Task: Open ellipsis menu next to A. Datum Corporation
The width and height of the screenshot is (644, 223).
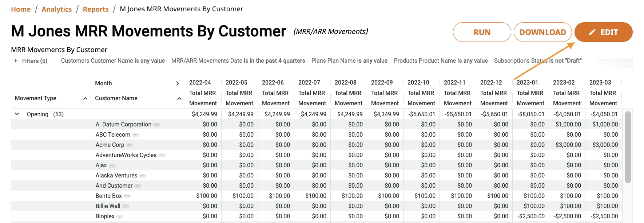Action: (156, 125)
